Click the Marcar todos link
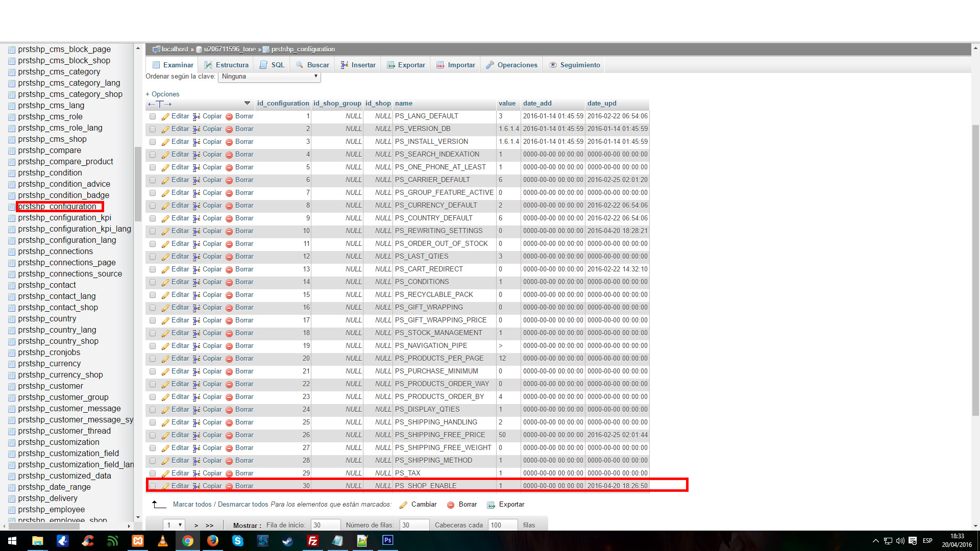The image size is (980, 551). pyautogui.click(x=192, y=505)
